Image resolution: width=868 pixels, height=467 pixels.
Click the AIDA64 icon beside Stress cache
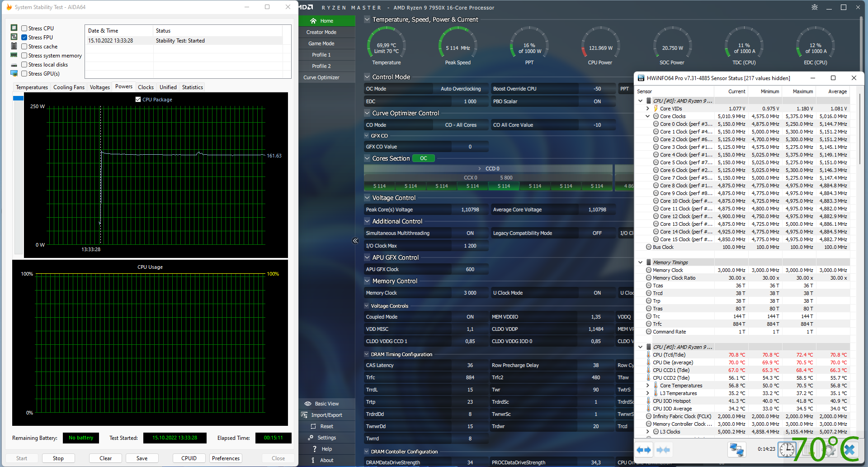[14, 46]
